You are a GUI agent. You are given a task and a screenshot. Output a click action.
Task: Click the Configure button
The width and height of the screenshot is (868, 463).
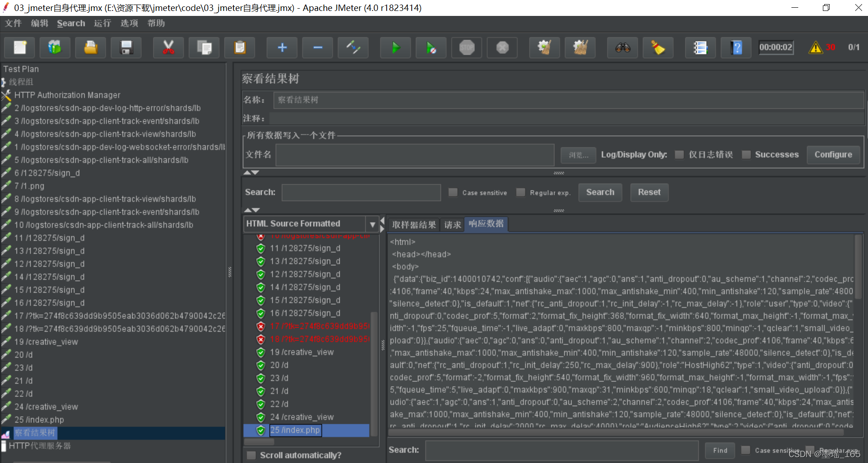pyautogui.click(x=833, y=154)
